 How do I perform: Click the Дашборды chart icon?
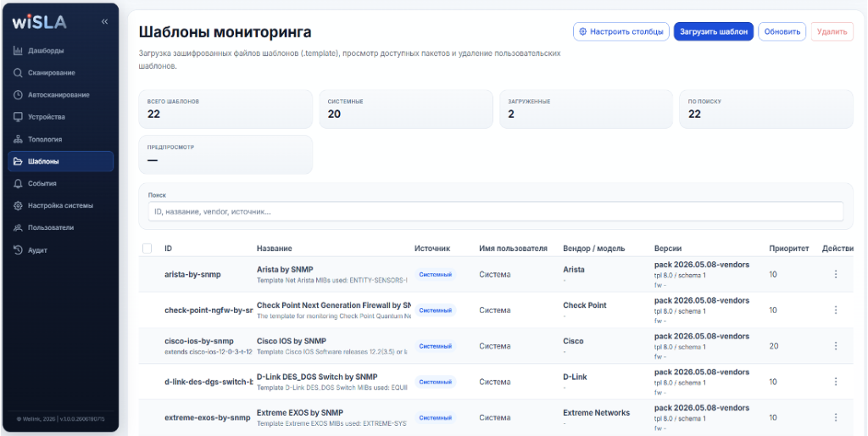pyautogui.click(x=18, y=50)
